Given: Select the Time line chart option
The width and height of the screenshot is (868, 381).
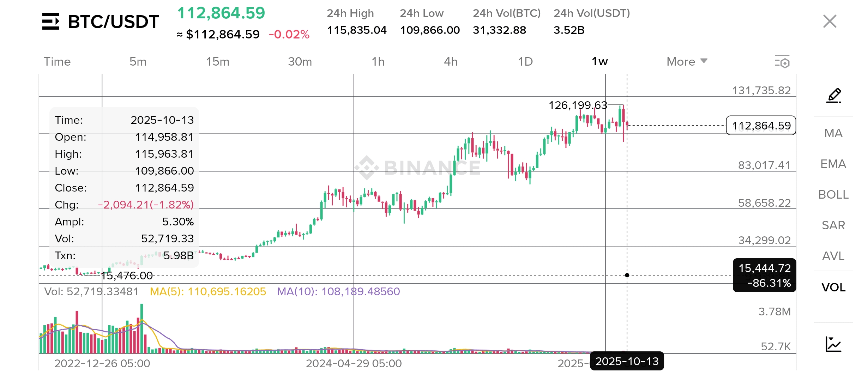Looking at the screenshot, I should coord(57,62).
